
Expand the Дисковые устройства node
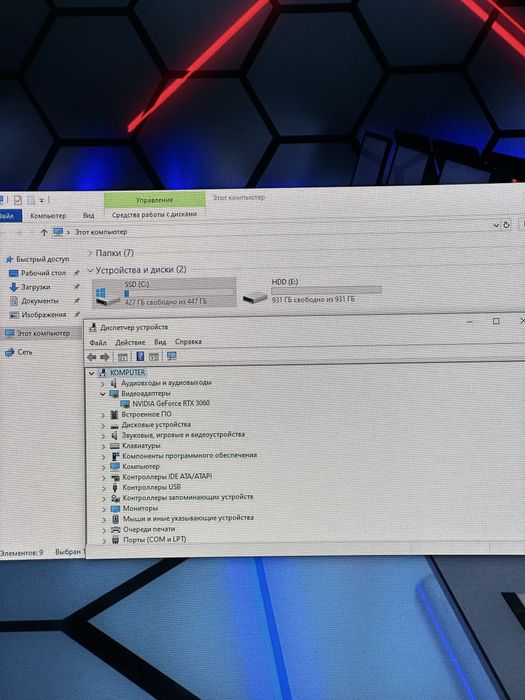click(x=103, y=425)
